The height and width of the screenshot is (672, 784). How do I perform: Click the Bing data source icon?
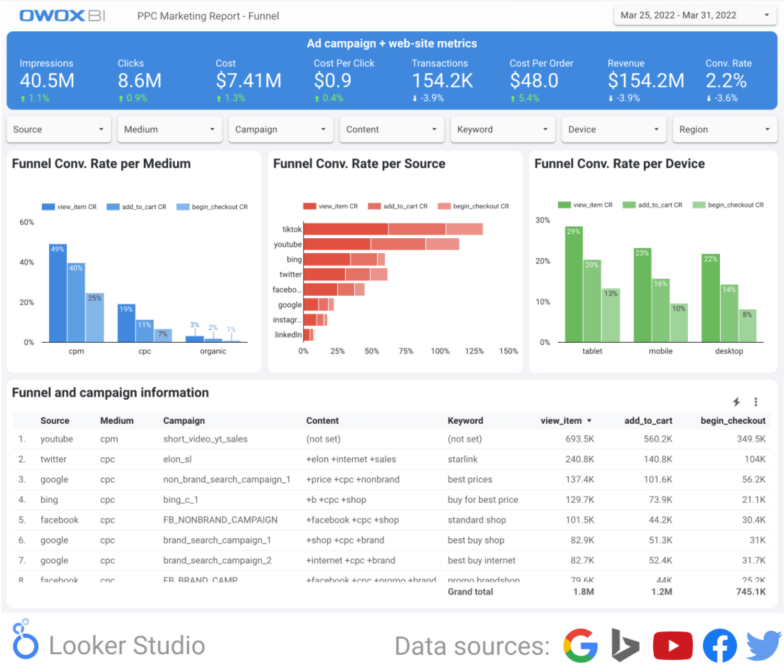[x=625, y=646]
